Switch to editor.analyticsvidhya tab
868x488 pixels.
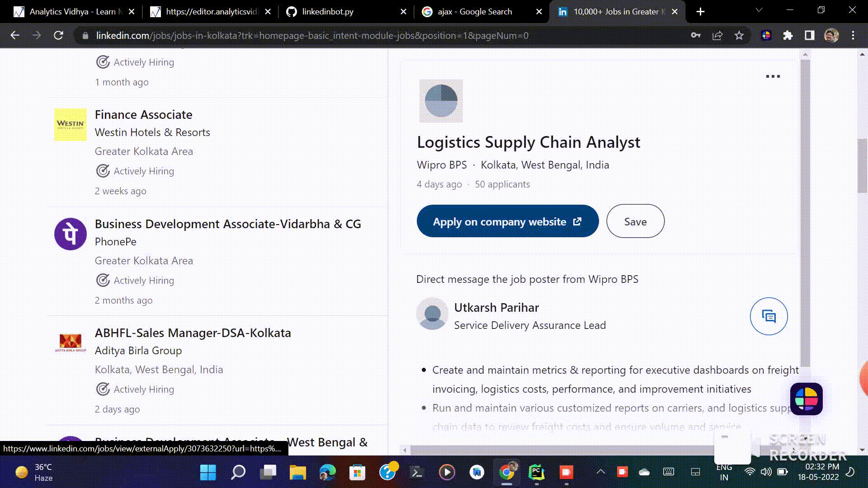[x=211, y=12]
